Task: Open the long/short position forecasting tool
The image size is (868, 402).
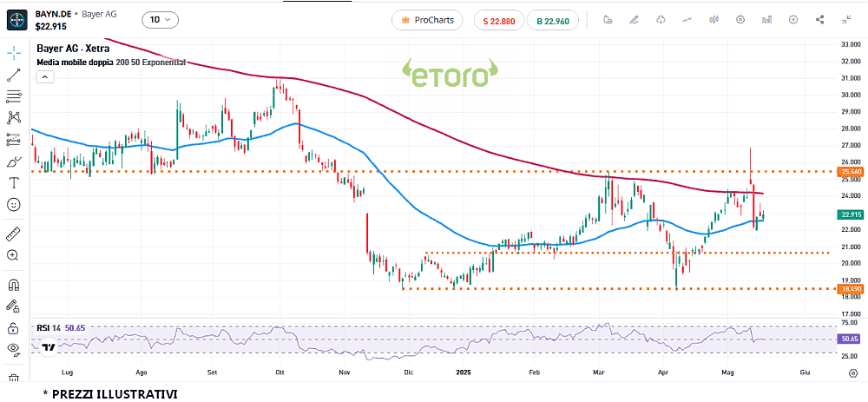Action: click(x=13, y=140)
